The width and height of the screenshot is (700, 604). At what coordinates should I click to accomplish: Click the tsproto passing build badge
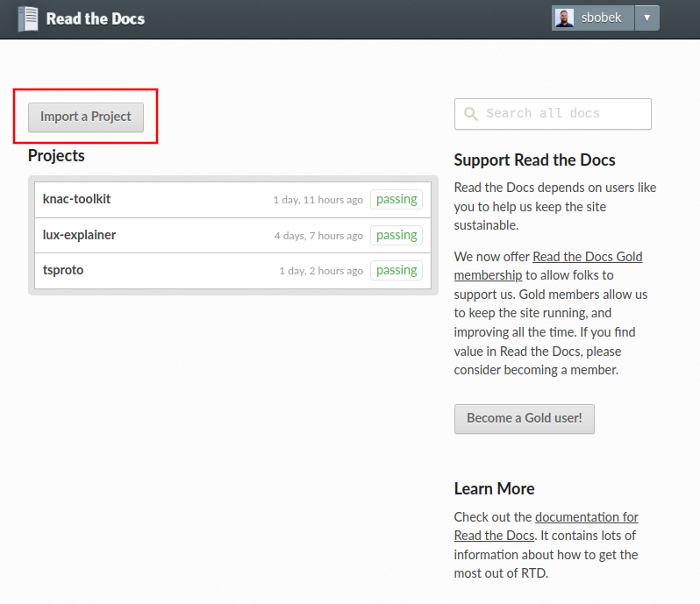click(x=396, y=270)
